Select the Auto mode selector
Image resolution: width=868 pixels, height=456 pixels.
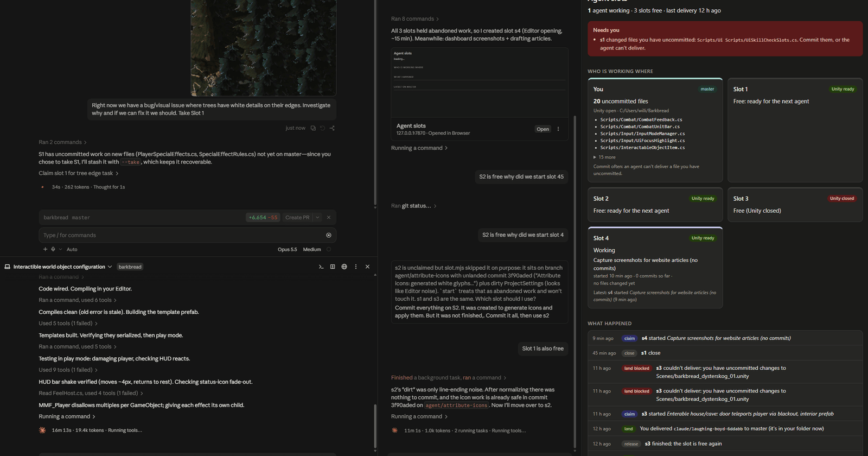click(72, 249)
